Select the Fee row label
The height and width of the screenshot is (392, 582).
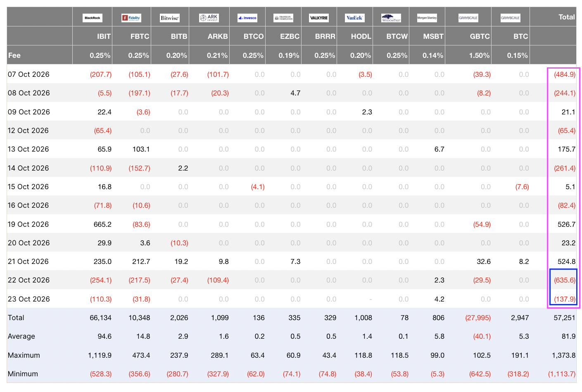(x=14, y=55)
